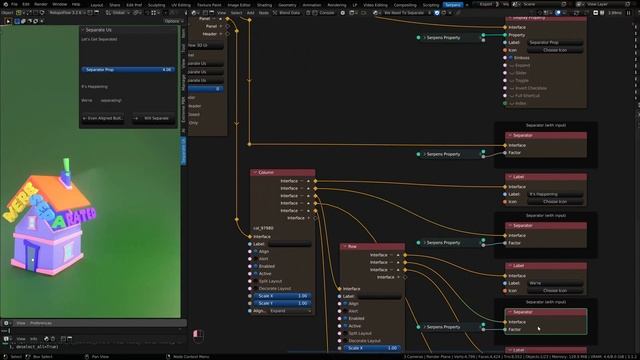Switch to the Sculpting workspace tab
Screen dimensions: 640x360
[x=156, y=5]
